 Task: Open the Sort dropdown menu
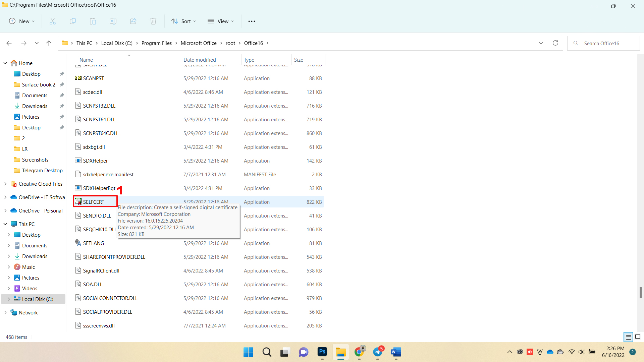point(184,21)
